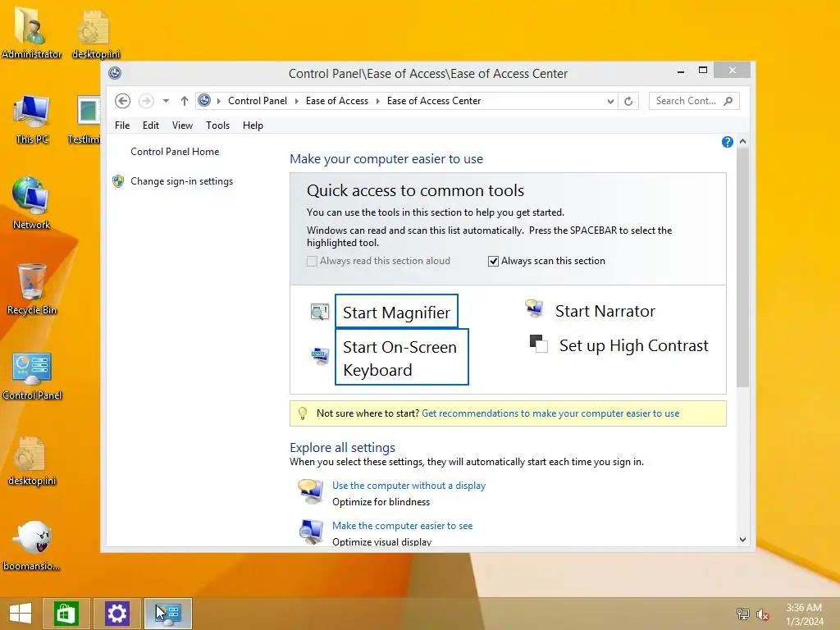Expand the chevron before Control Panel breadcrumb
Screen dimensions: 840x630
click(218, 101)
